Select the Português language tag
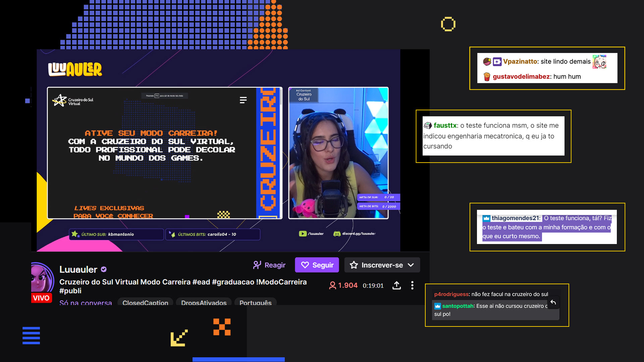The height and width of the screenshot is (362, 644). tap(255, 302)
